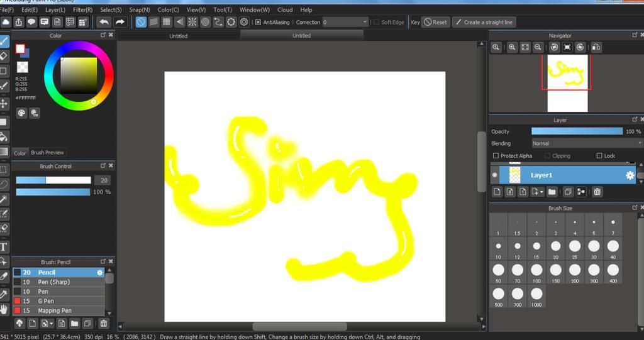The width and height of the screenshot is (644, 340).
Task: Open the Filter menu
Action: (82, 9)
